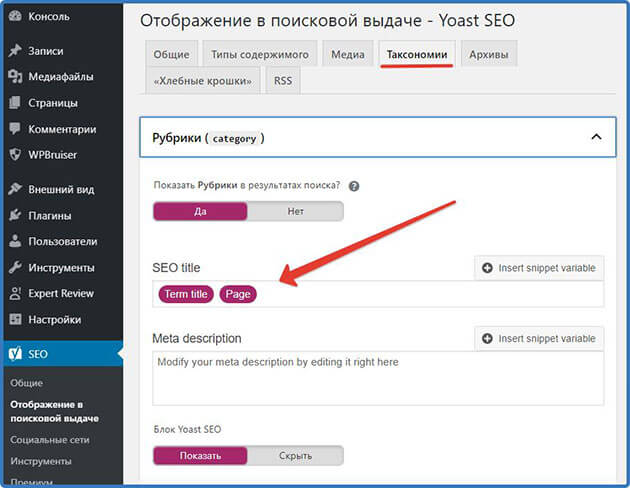Click the Внешний вид brush icon
The height and width of the screenshot is (488, 630).
pos(15,189)
